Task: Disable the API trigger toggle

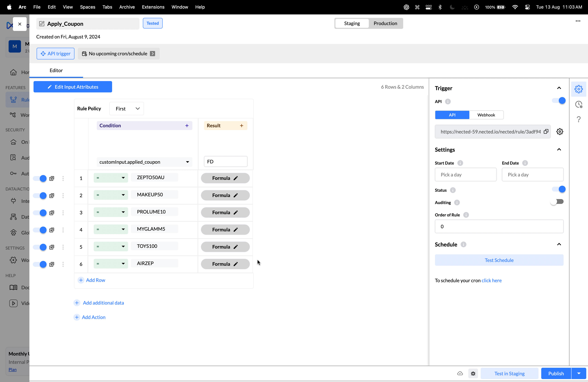Action: [559, 101]
